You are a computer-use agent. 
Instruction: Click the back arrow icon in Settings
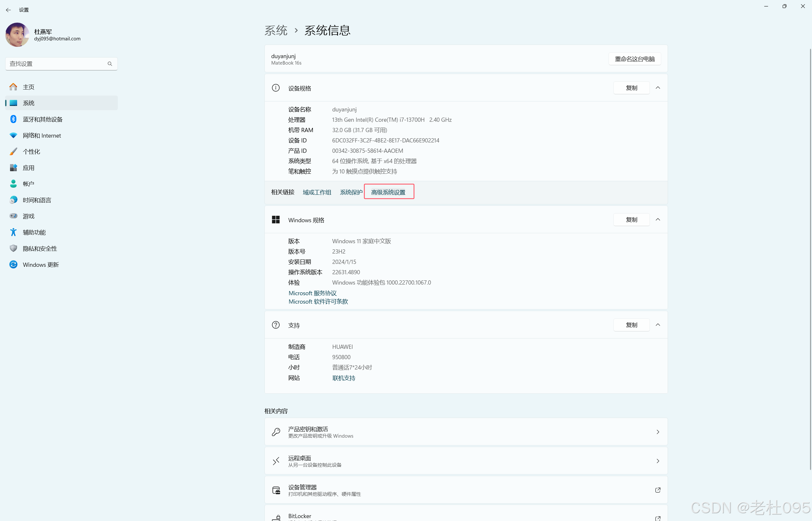(x=8, y=10)
